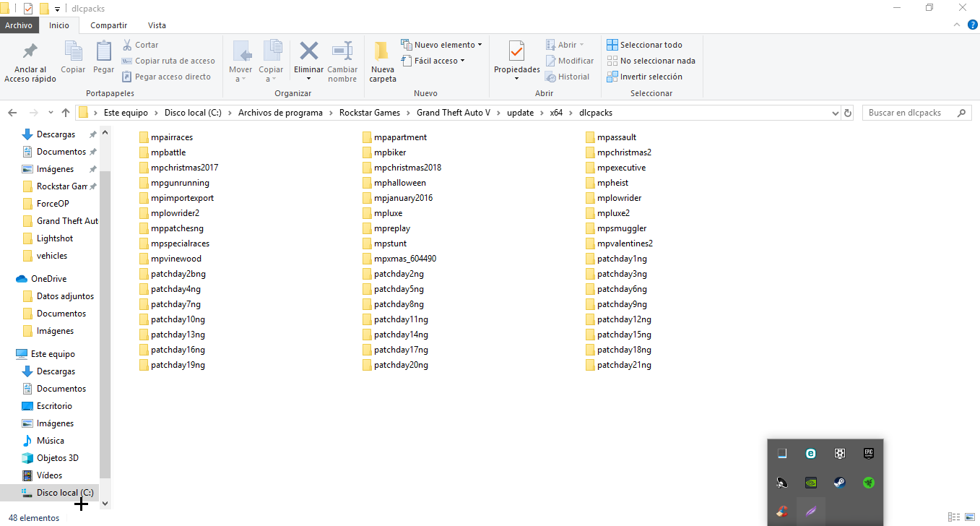Open recent locations dropdown chevron
Image resolution: width=980 pixels, height=526 pixels.
tap(51, 113)
